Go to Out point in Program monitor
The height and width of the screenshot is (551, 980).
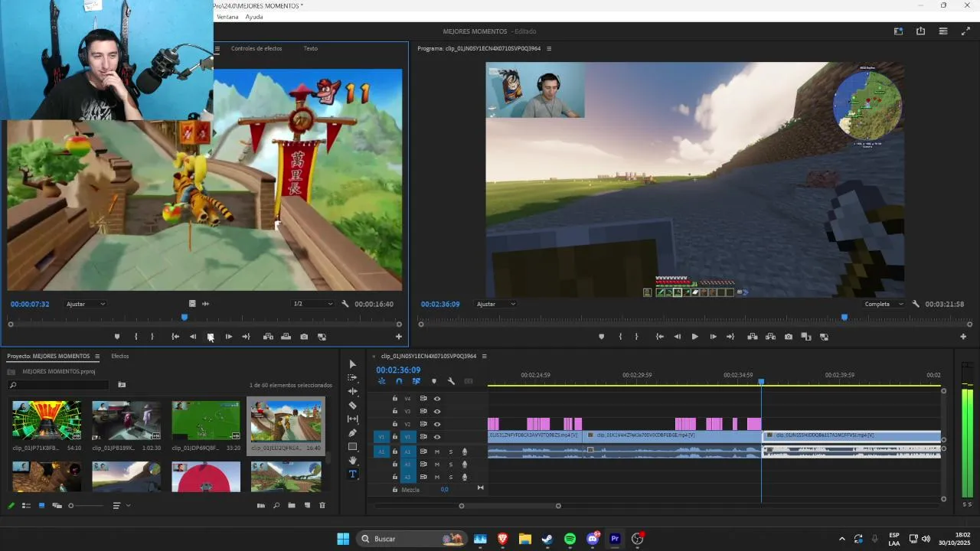[730, 337]
